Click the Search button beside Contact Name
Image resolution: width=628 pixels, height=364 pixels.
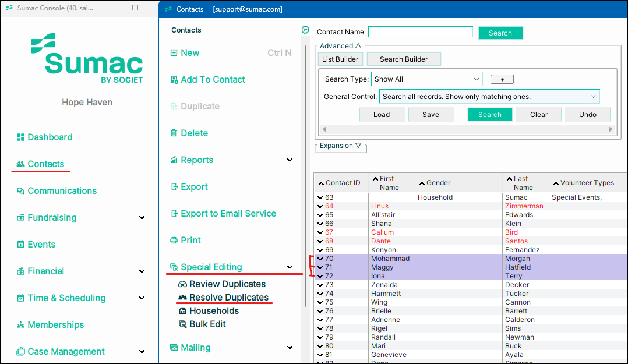(x=500, y=33)
